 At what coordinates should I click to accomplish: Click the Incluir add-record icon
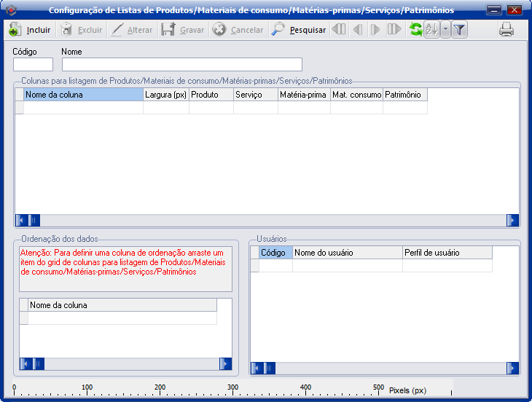pos(15,29)
